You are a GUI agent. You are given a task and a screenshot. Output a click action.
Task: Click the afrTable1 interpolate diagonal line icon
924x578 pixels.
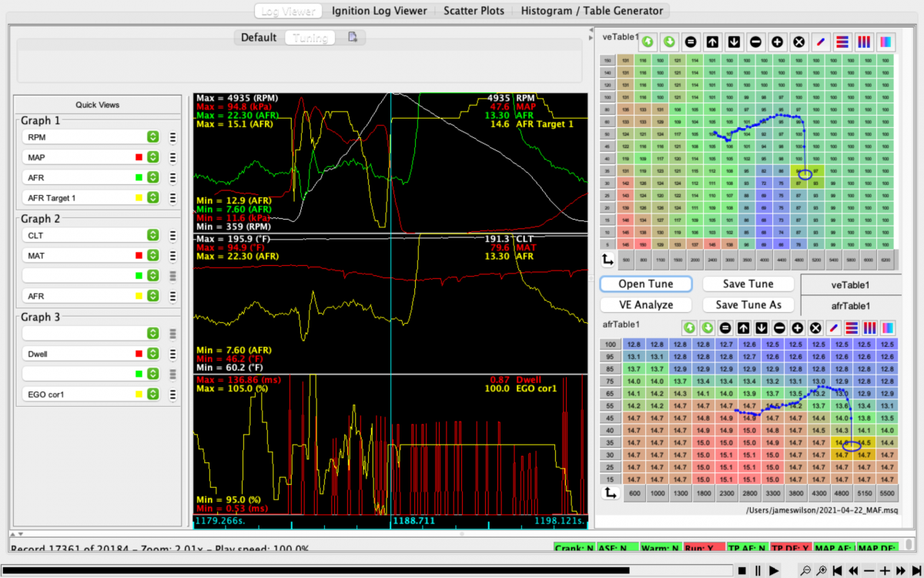point(835,327)
